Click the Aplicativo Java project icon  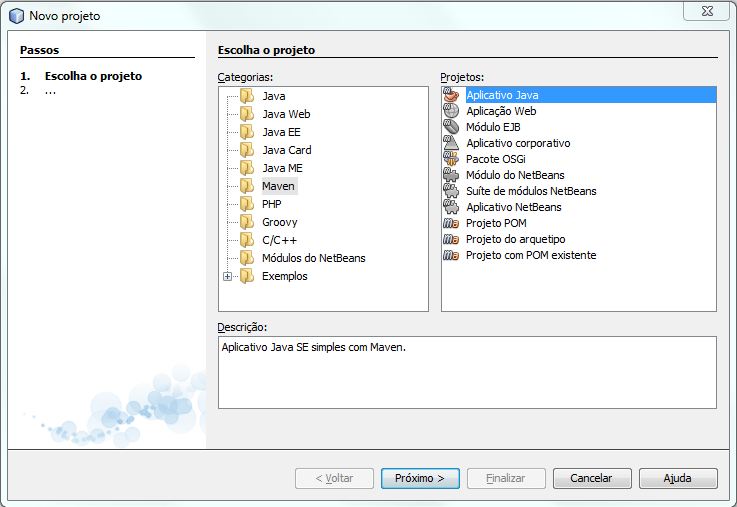click(x=452, y=95)
